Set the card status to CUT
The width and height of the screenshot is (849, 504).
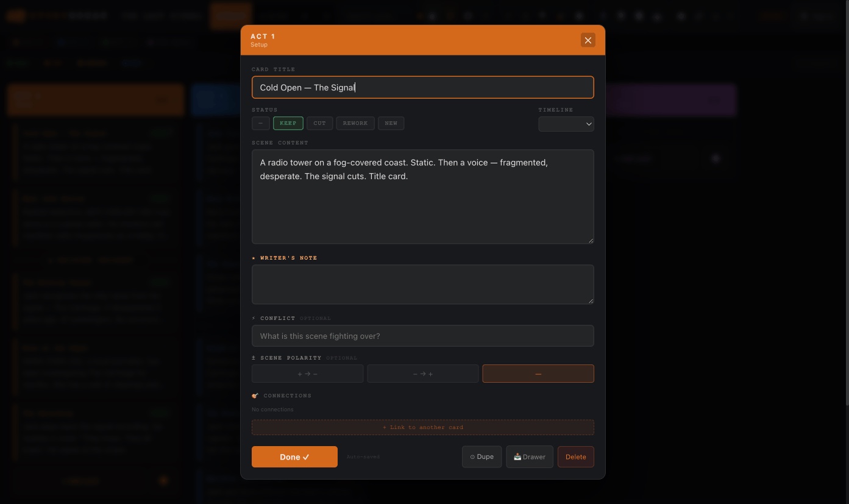[x=319, y=123]
